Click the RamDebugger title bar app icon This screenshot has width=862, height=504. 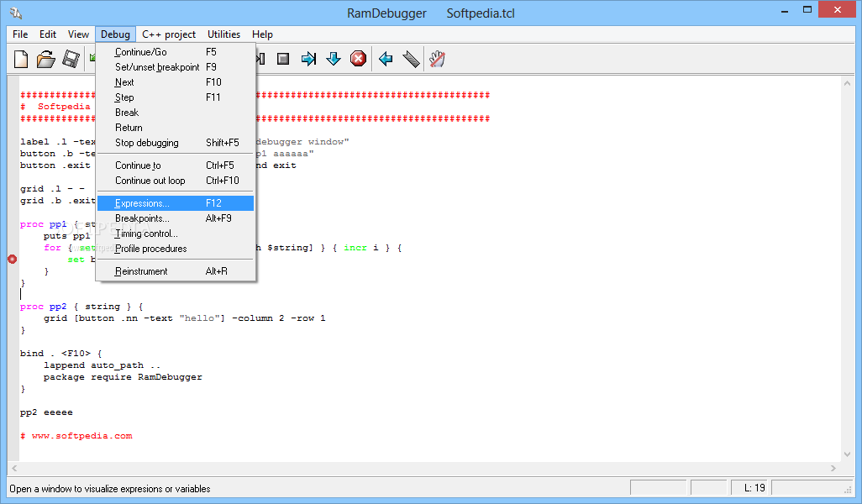(x=16, y=13)
